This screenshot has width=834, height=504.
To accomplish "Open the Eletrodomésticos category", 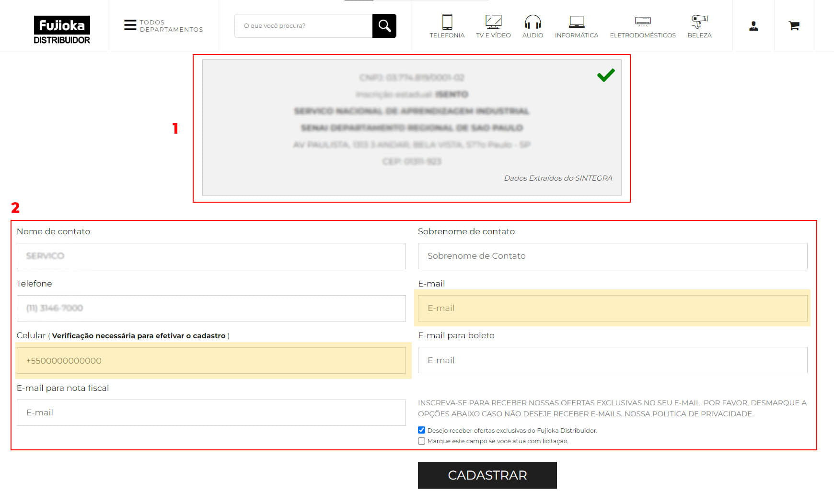I will pyautogui.click(x=642, y=26).
